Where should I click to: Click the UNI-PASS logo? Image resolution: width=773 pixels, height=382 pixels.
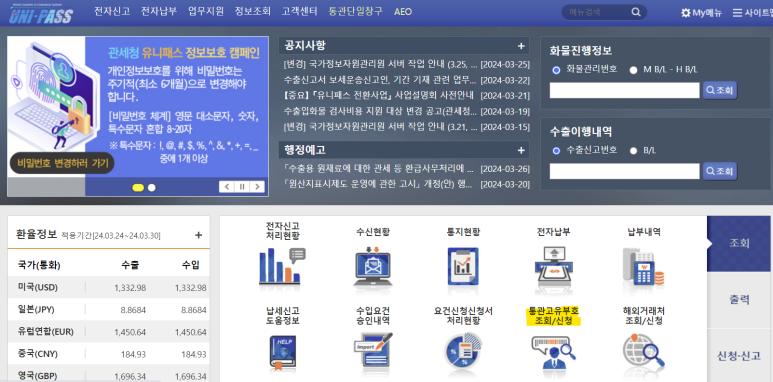pyautogui.click(x=41, y=13)
